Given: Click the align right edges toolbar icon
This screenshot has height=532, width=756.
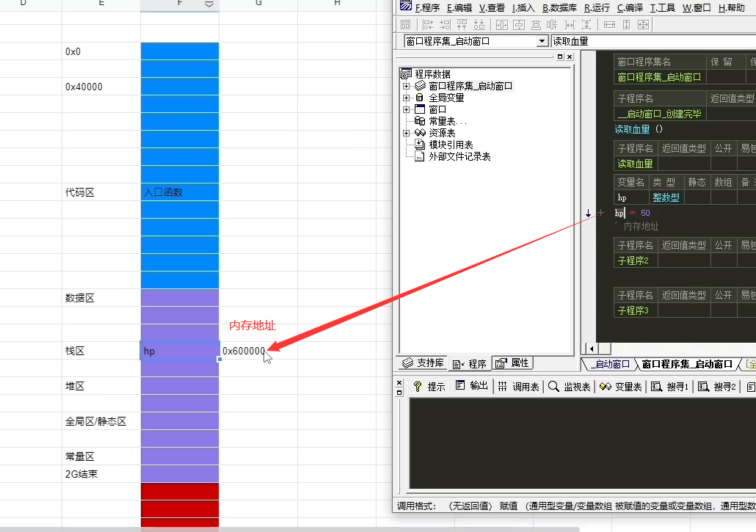Looking at the screenshot, I should pos(445,24).
